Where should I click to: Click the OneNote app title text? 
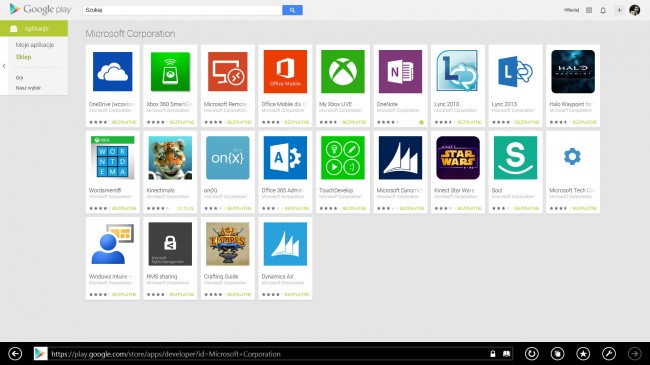click(387, 104)
